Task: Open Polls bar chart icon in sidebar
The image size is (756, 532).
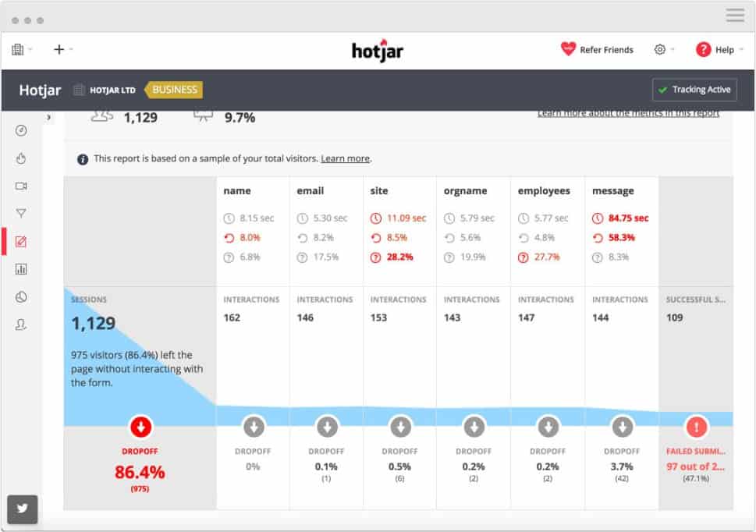Action: (21, 269)
